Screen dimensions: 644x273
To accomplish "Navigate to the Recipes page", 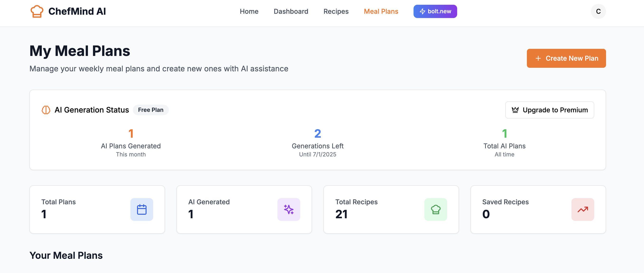I will pyautogui.click(x=336, y=11).
